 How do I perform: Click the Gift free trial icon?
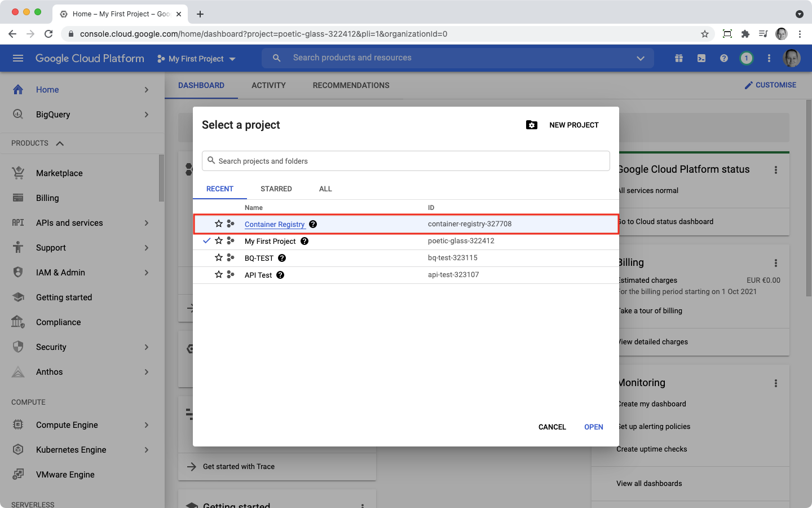[679, 58]
